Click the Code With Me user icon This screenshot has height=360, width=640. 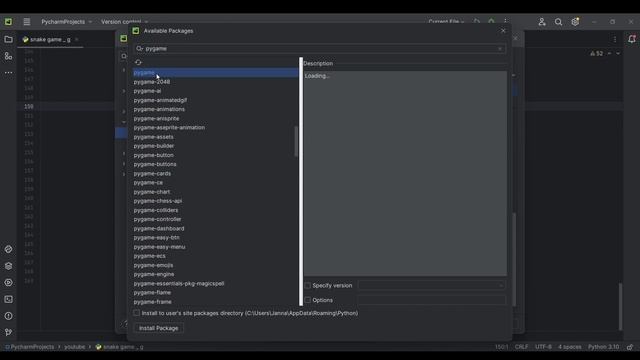click(542, 22)
